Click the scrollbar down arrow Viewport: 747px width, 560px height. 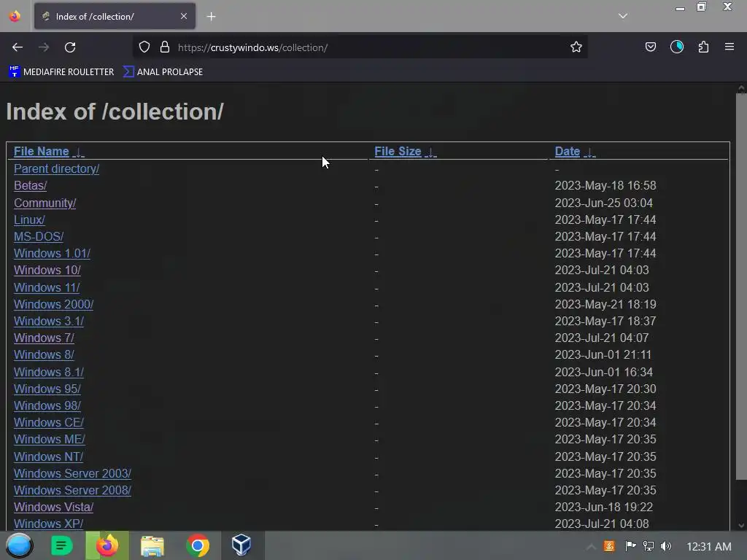(741, 526)
